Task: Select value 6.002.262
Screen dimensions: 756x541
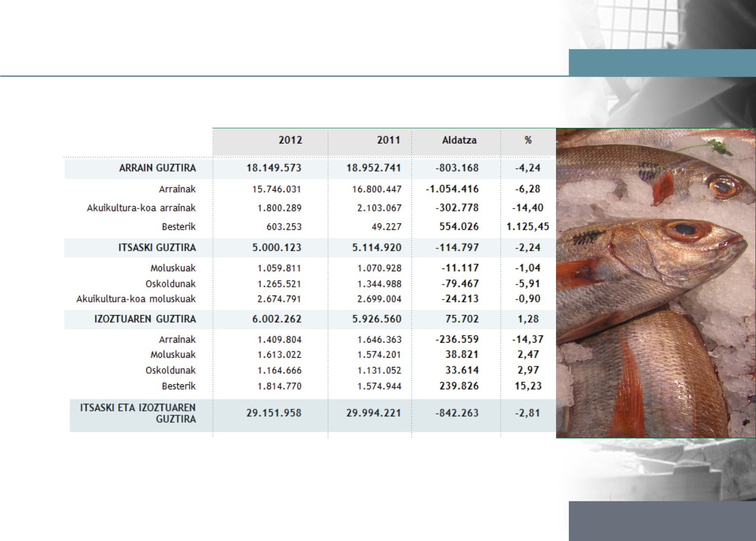Action: click(x=277, y=319)
